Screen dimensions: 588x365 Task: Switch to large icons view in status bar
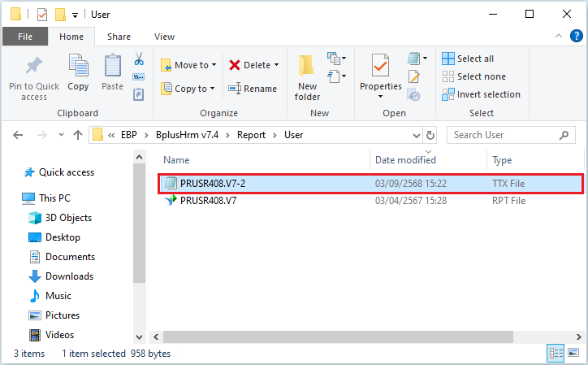[x=575, y=354]
